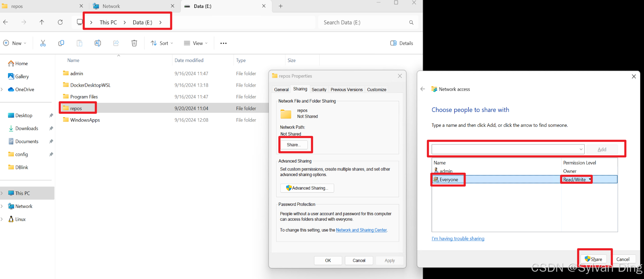Refresh the Data (E:) folder view
Viewport: 644px width, 279px height.
(x=60, y=22)
